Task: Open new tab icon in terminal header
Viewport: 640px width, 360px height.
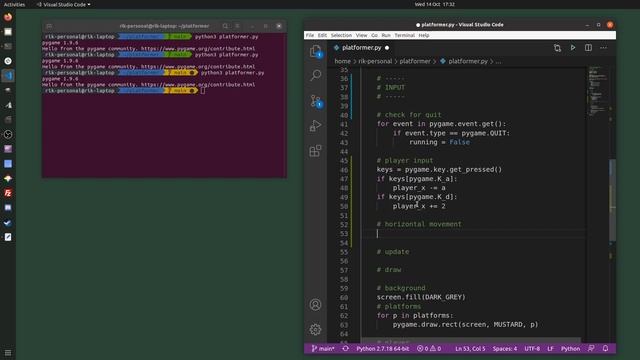Action: pos(49,26)
